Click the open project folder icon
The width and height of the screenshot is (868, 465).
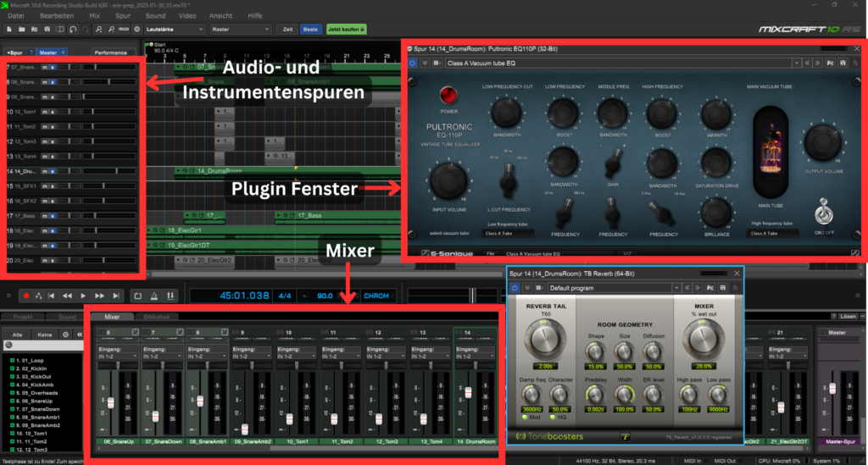21,30
